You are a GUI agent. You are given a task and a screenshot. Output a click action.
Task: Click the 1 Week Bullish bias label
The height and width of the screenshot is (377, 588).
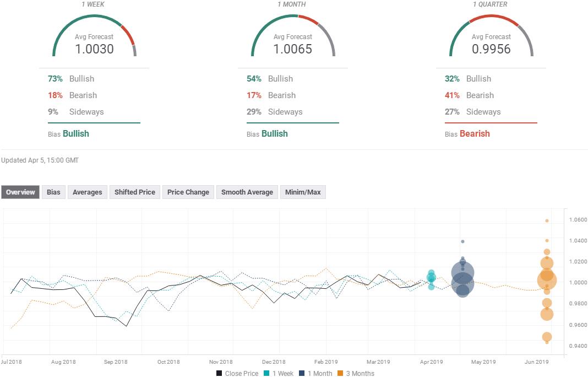pos(75,133)
